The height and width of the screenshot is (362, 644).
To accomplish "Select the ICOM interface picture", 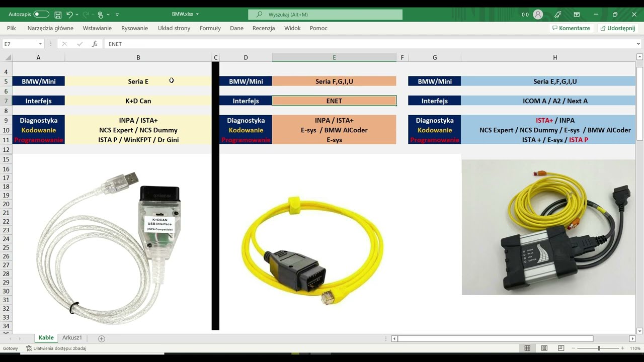I will click(x=548, y=227).
